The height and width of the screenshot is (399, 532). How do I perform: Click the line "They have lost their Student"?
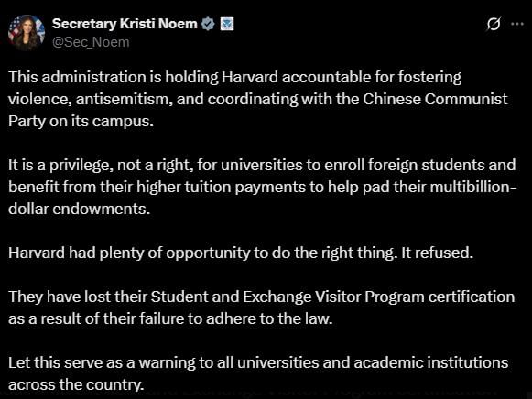click(262, 297)
